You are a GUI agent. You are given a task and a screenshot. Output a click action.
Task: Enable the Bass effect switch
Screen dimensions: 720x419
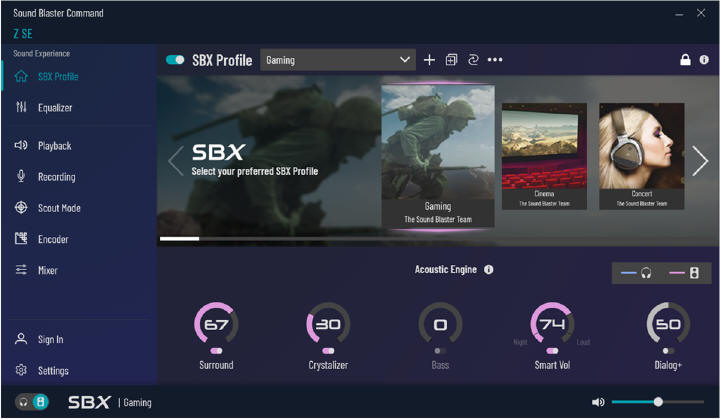pyautogui.click(x=440, y=351)
